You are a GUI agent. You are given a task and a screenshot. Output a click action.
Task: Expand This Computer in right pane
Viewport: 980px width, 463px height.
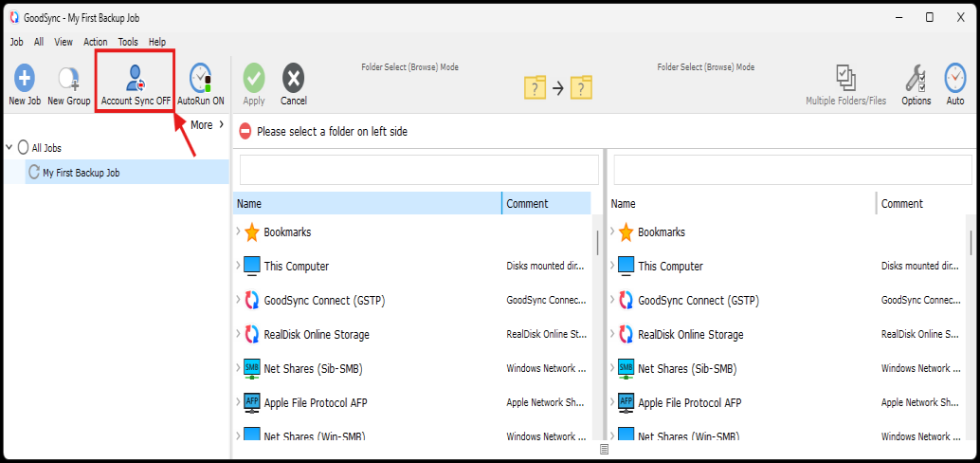tap(612, 266)
